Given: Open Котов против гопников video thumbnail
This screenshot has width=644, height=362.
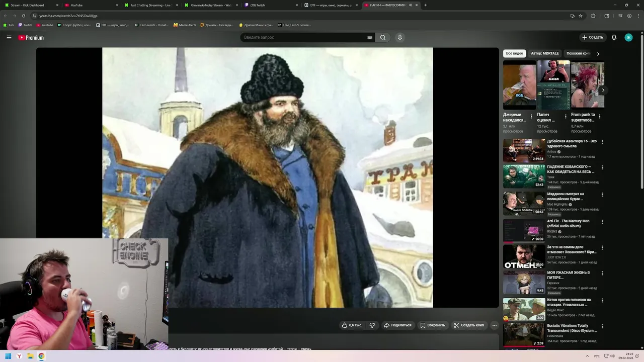Looking at the screenshot, I should point(524,309).
